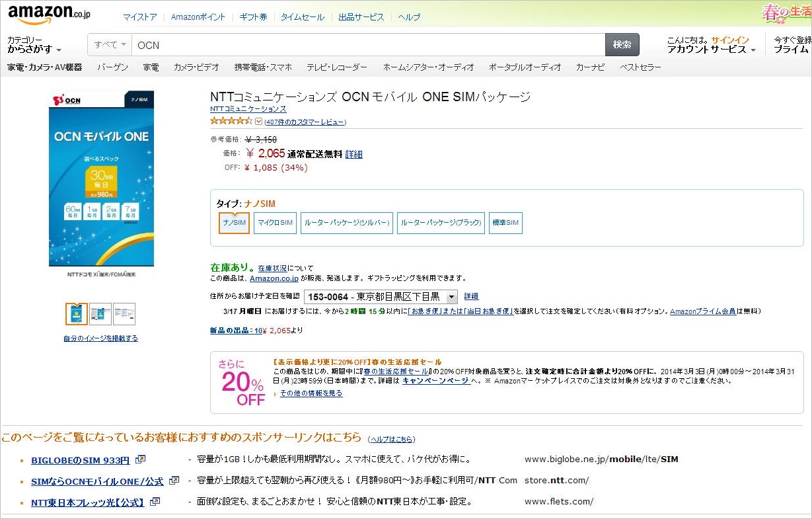Open external link icon beside NTT東日本フレッツ光【公式】
Image resolution: width=812 pixels, height=519 pixels.
(155, 502)
